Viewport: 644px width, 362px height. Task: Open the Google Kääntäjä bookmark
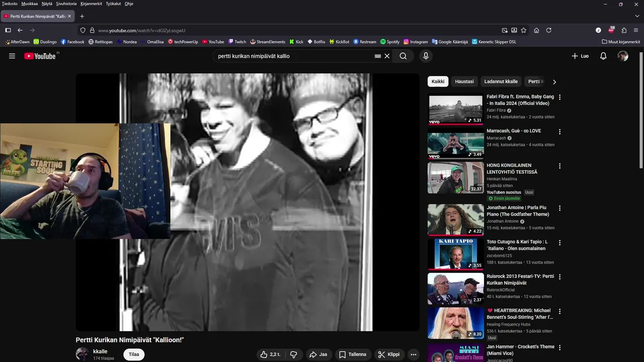(x=449, y=42)
